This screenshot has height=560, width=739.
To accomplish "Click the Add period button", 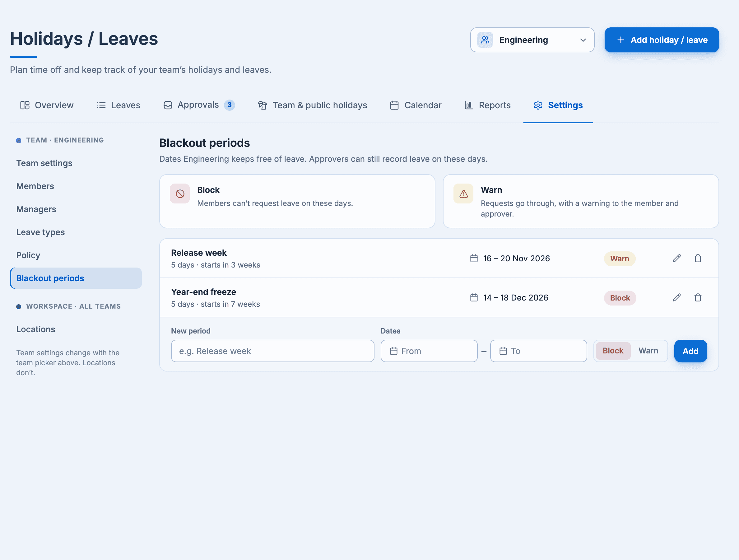I will [x=690, y=351].
